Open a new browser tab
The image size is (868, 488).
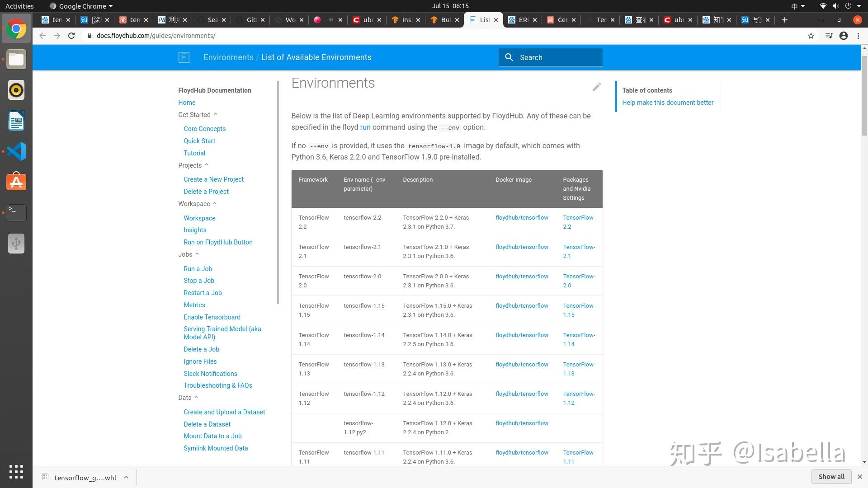pyautogui.click(x=785, y=20)
